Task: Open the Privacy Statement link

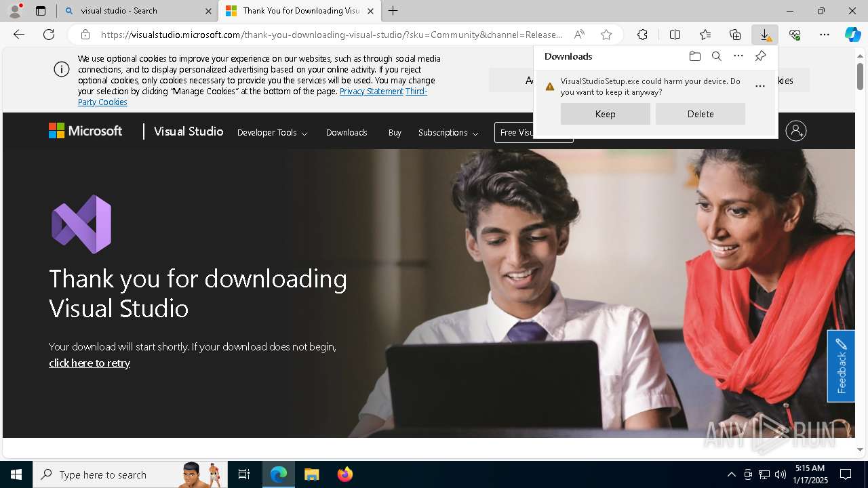Action: coord(372,91)
